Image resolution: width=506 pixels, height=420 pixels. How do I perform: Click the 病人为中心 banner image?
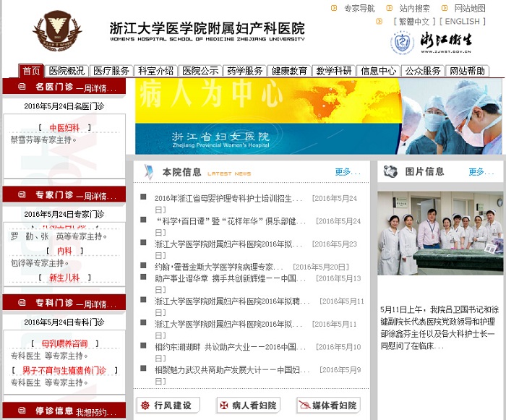pyautogui.click(x=318, y=116)
